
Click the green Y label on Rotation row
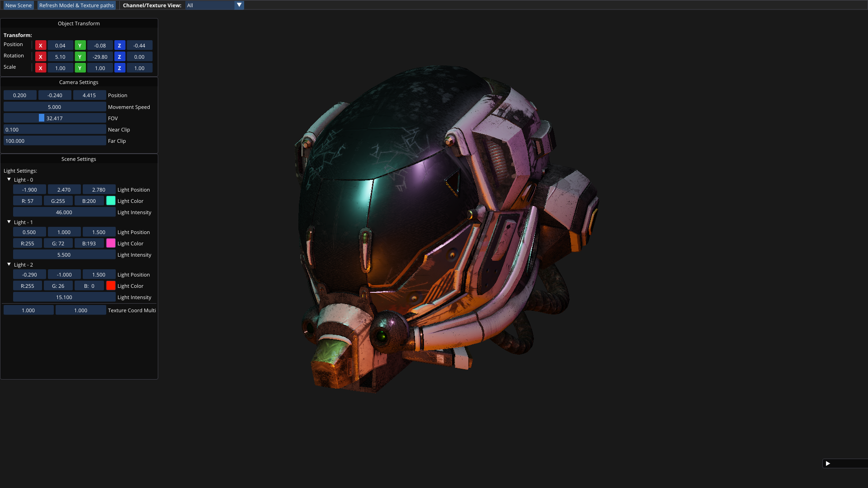pos(80,57)
